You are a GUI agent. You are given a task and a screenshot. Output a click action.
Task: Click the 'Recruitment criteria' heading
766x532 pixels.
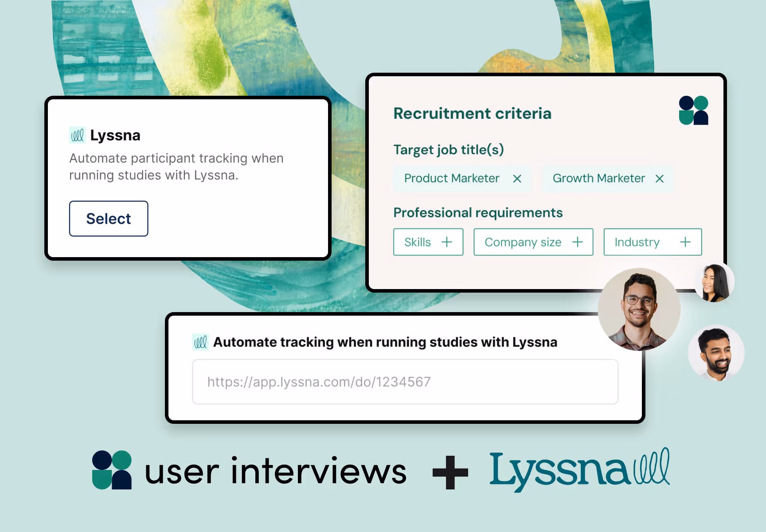click(473, 113)
